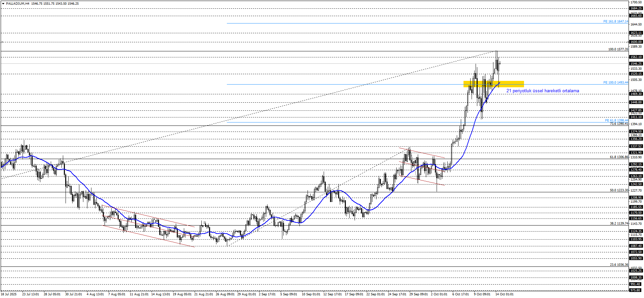644x298 pixels.
Task: Select the 50.0 1223.30 Fibonacci label
Action: tap(618, 190)
